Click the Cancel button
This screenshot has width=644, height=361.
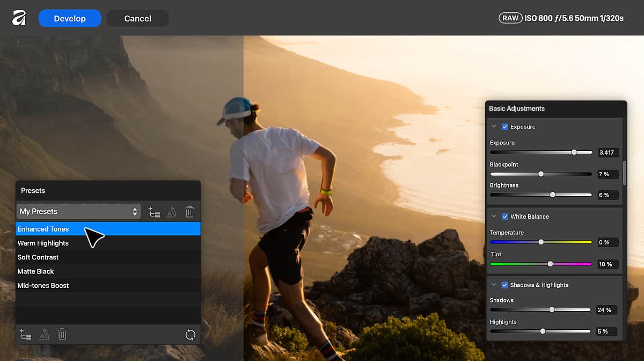137,18
